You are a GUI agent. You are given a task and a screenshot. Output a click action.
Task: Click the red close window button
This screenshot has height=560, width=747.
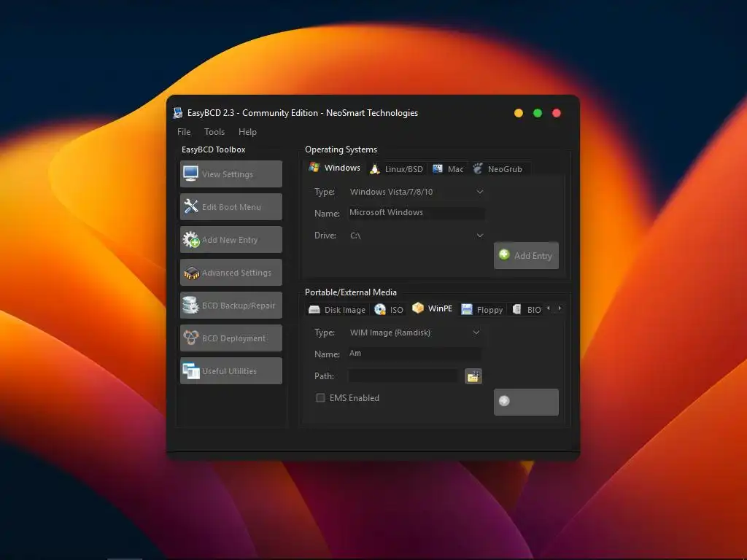(557, 113)
